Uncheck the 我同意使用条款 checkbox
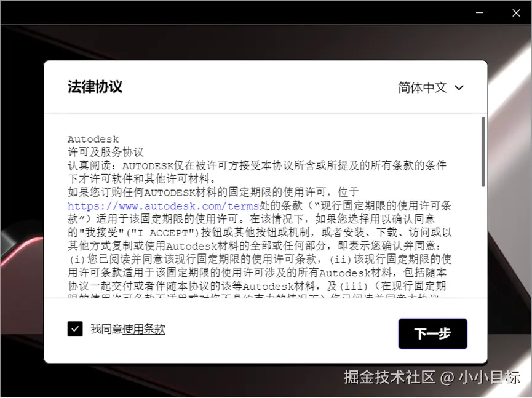 click(75, 328)
